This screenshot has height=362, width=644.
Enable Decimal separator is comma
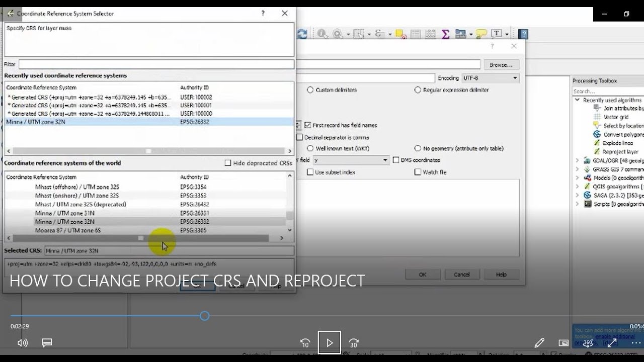point(300,137)
